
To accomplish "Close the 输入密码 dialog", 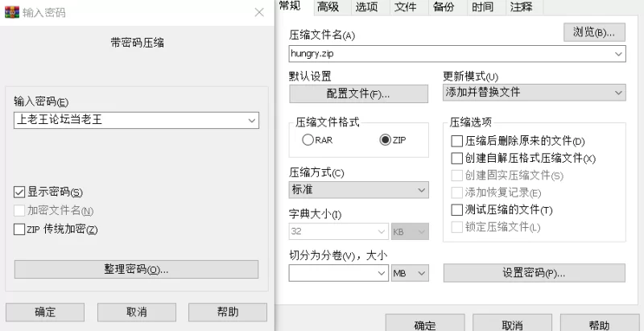I will click(259, 13).
